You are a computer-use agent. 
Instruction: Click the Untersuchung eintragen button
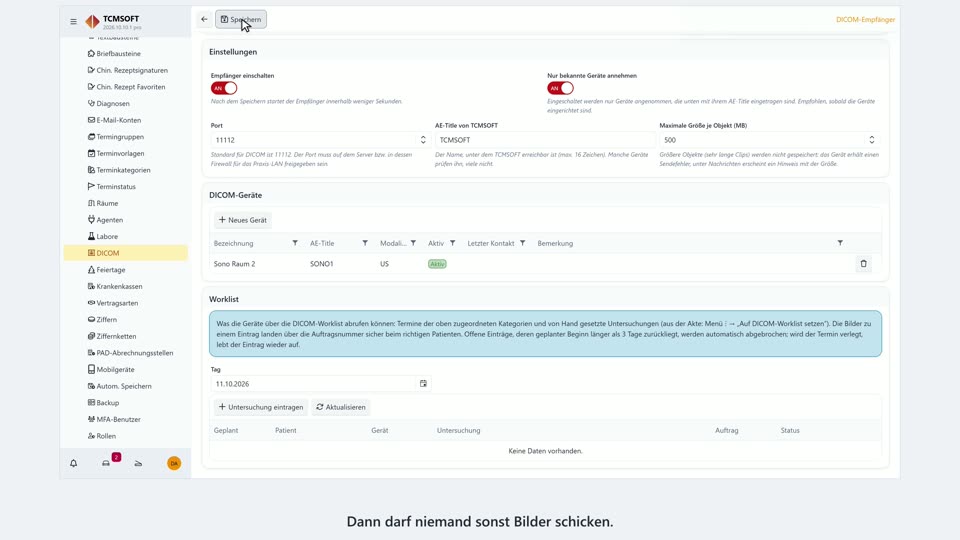[261, 407]
